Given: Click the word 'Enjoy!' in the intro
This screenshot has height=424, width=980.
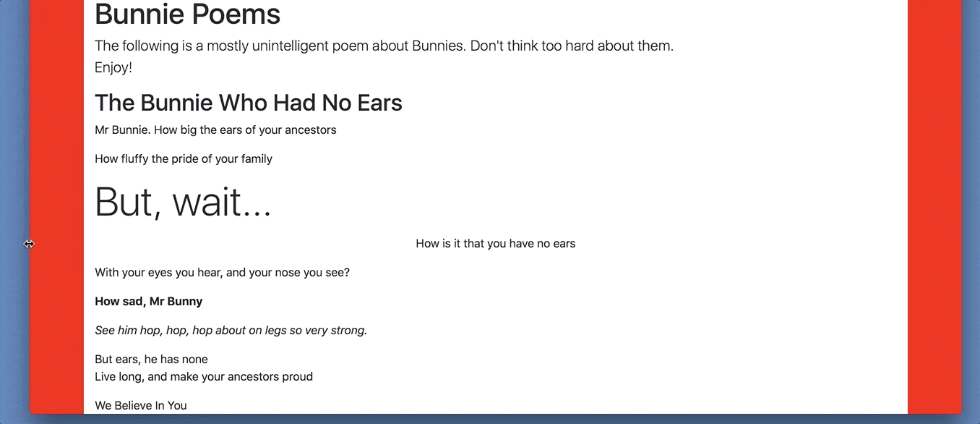Looking at the screenshot, I should (113, 68).
